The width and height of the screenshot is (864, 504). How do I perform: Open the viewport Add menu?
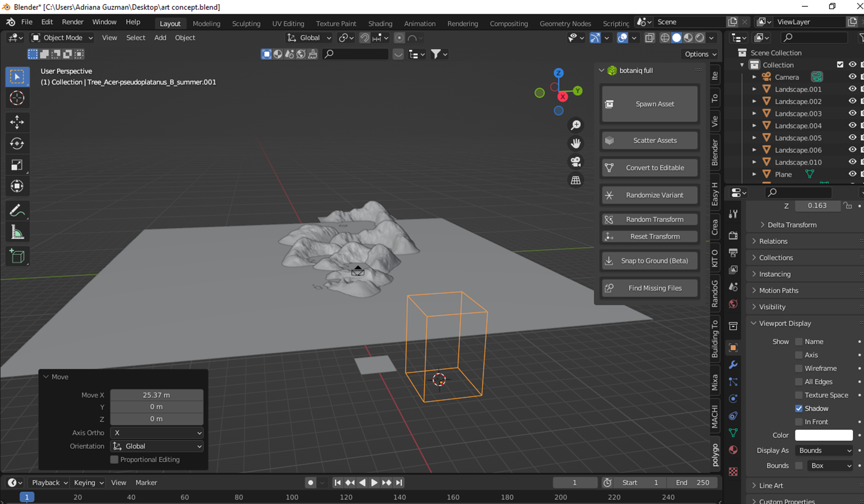pyautogui.click(x=160, y=37)
